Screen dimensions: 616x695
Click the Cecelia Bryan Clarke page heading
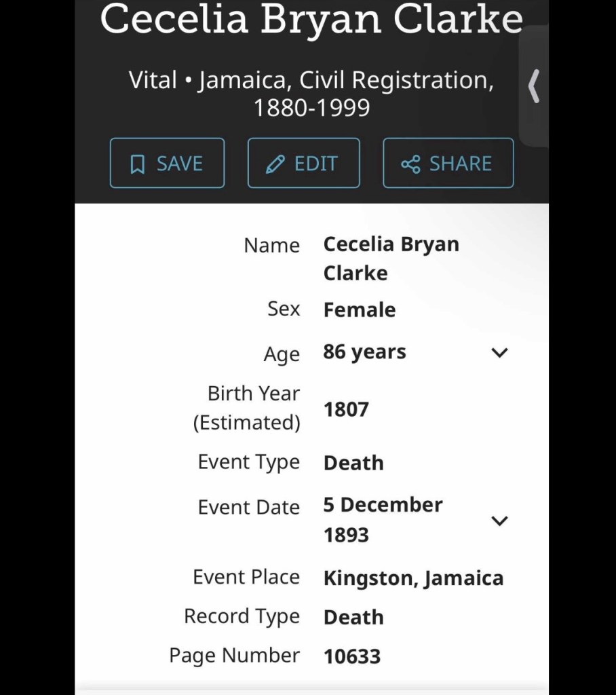pyautogui.click(x=311, y=19)
